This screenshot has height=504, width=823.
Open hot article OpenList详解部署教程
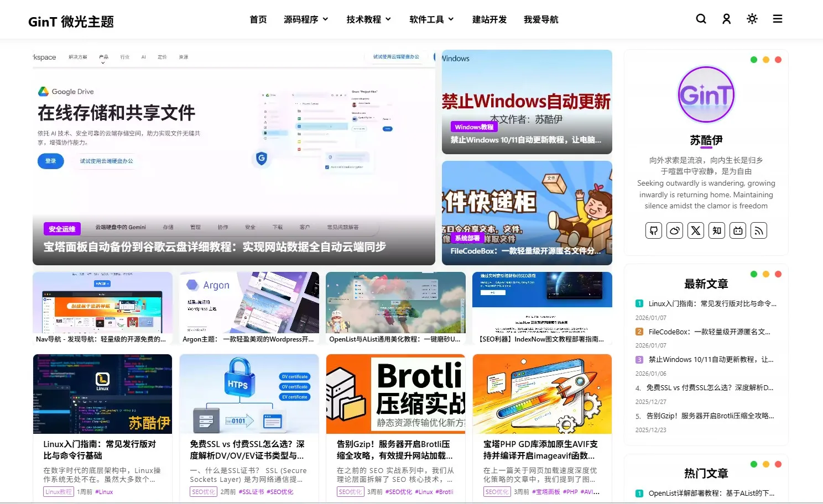pos(712,493)
